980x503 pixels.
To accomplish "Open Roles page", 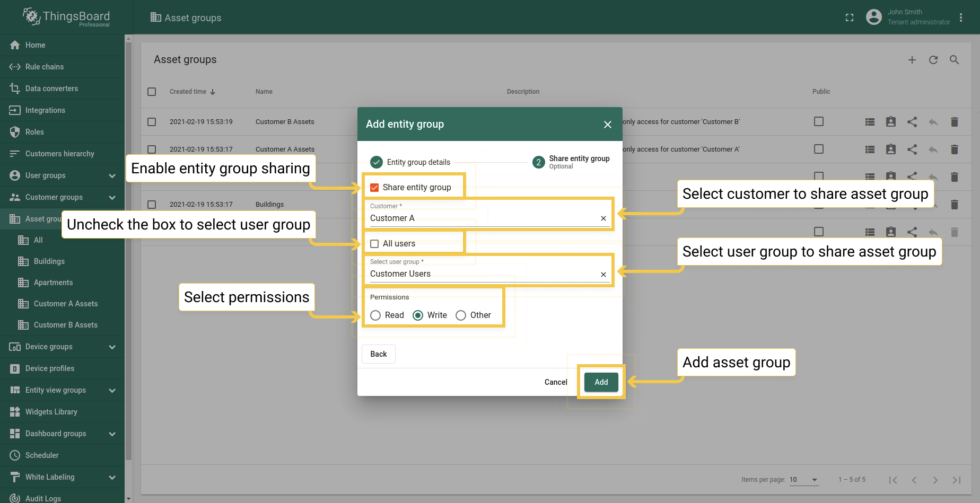I will pos(62,132).
